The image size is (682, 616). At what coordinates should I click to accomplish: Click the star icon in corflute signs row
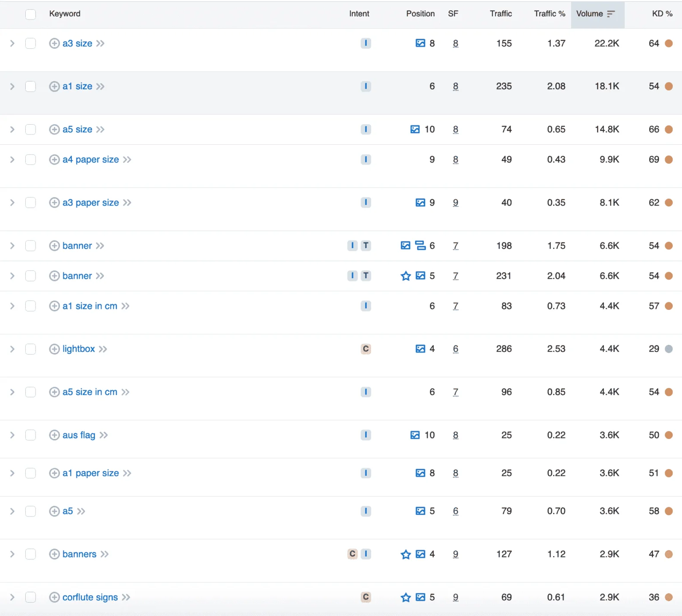[x=405, y=597]
